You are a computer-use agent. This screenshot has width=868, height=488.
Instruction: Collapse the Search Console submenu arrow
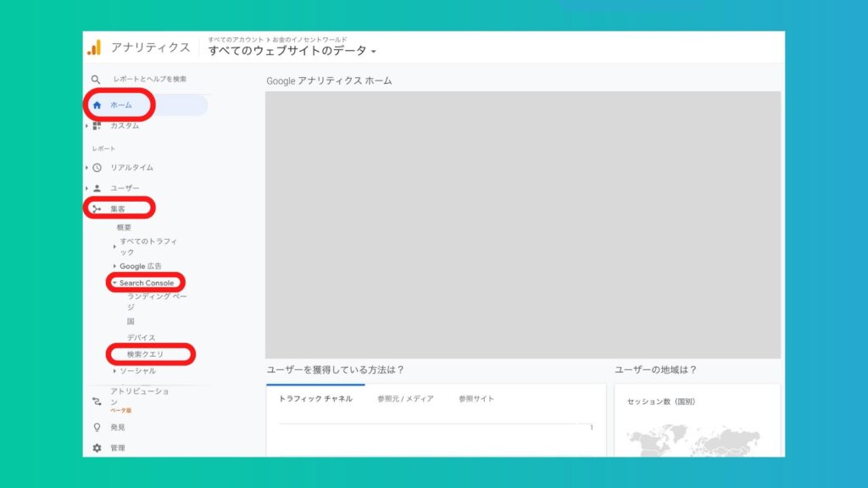[x=114, y=283]
